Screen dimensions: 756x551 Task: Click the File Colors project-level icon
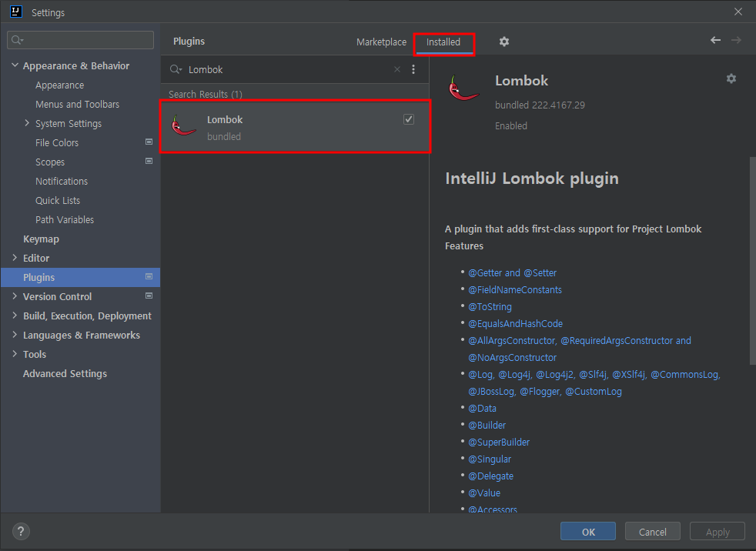[149, 142]
